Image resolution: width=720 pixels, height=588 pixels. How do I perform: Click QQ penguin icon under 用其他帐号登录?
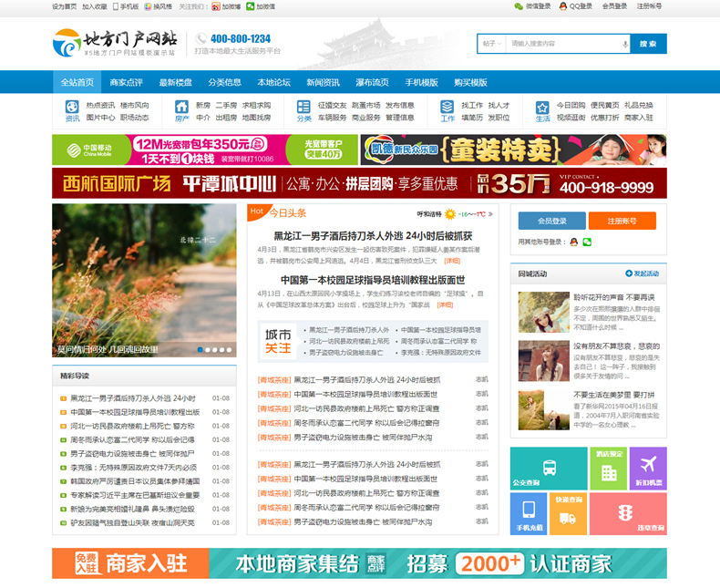point(574,242)
